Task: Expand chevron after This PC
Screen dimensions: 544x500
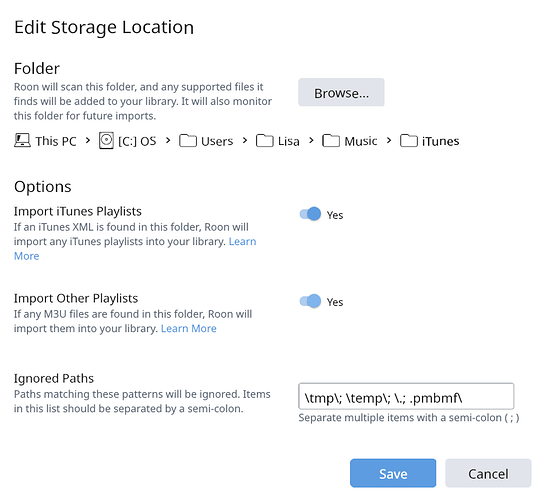Action: click(x=88, y=141)
